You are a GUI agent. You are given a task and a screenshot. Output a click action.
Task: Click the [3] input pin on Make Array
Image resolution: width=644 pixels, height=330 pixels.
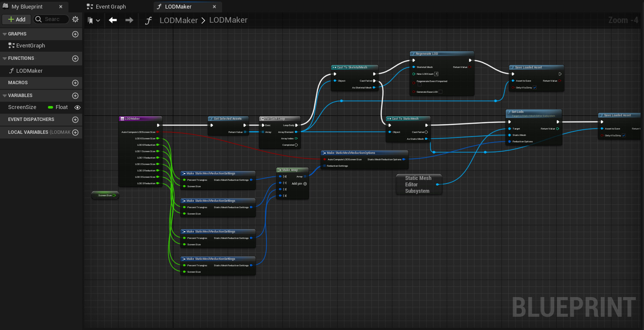pyautogui.click(x=280, y=196)
